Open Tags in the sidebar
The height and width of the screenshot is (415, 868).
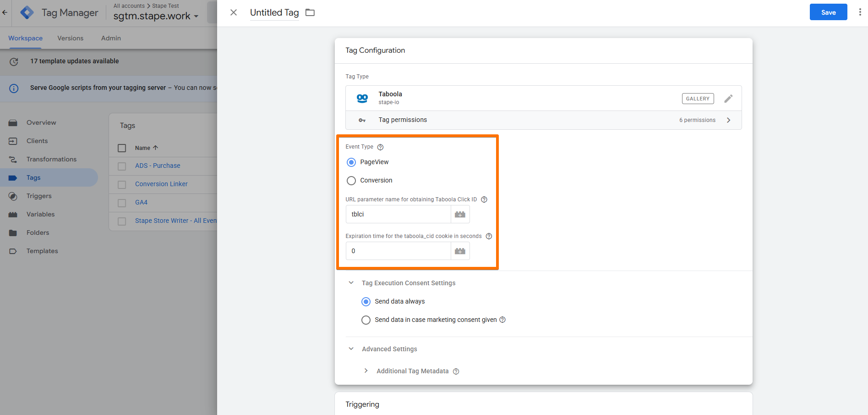click(x=49, y=177)
